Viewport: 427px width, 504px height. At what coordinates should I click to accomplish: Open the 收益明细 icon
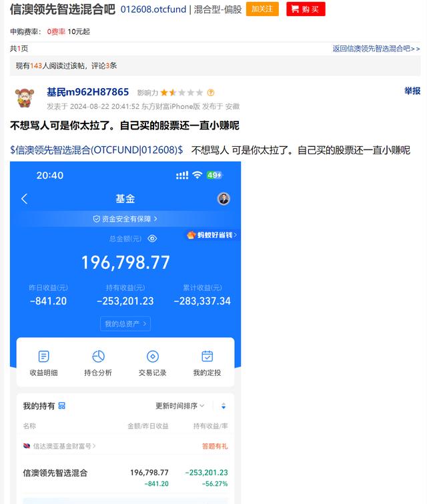tap(43, 356)
